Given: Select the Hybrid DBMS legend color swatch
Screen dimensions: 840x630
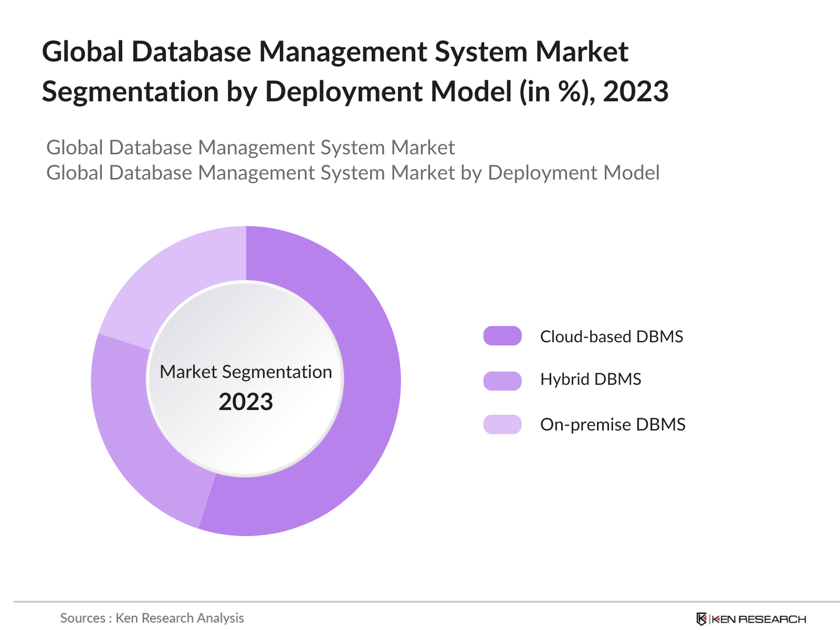Looking at the screenshot, I should (502, 381).
